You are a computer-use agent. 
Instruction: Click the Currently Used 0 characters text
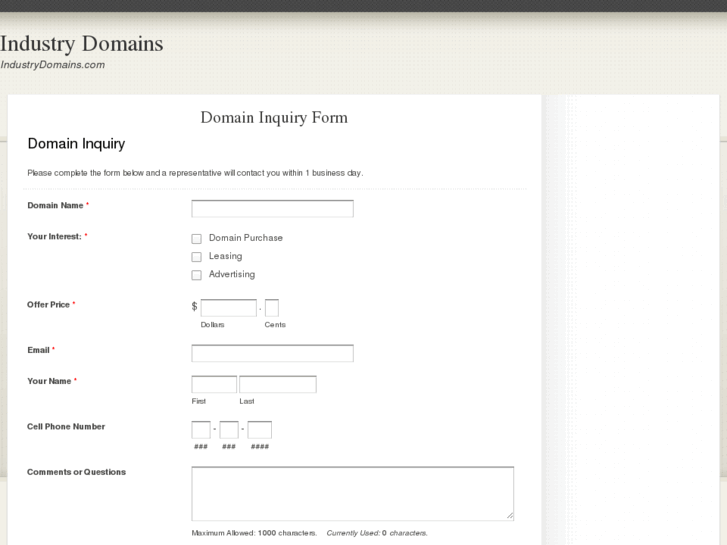tap(377, 533)
